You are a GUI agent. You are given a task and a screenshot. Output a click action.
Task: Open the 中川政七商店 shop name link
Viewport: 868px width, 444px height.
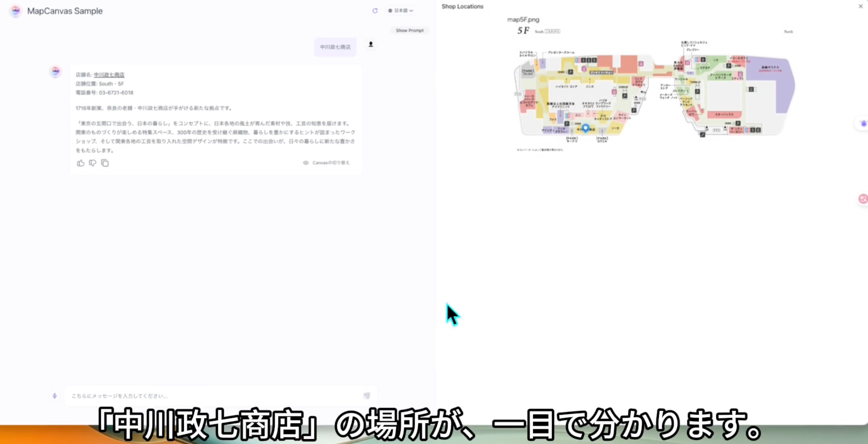(x=108, y=74)
